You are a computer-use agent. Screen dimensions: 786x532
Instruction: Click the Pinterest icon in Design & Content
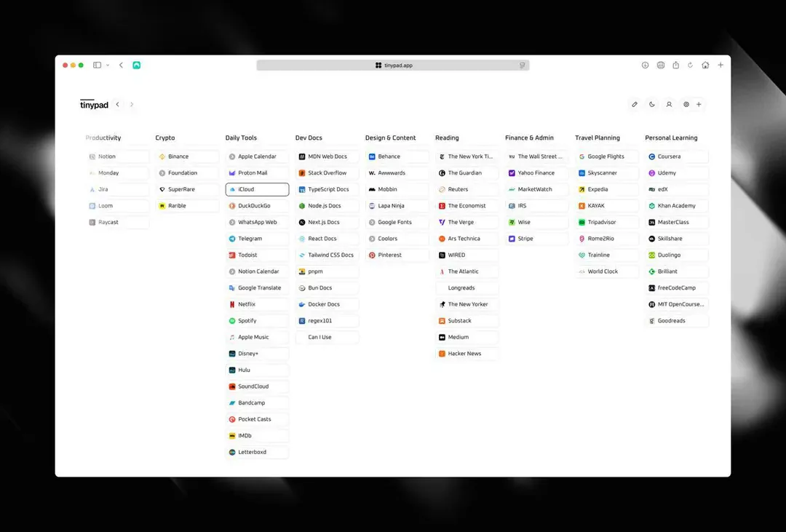click(x=372, y=255)
